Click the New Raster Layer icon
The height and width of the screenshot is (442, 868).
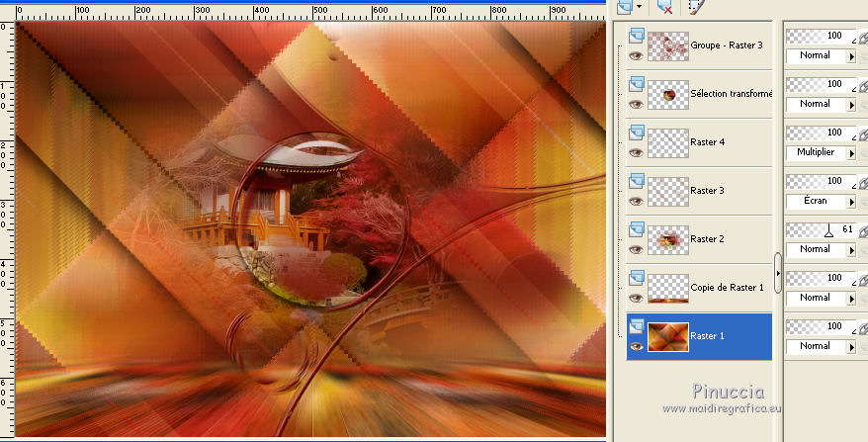click(x=625, y=6)
